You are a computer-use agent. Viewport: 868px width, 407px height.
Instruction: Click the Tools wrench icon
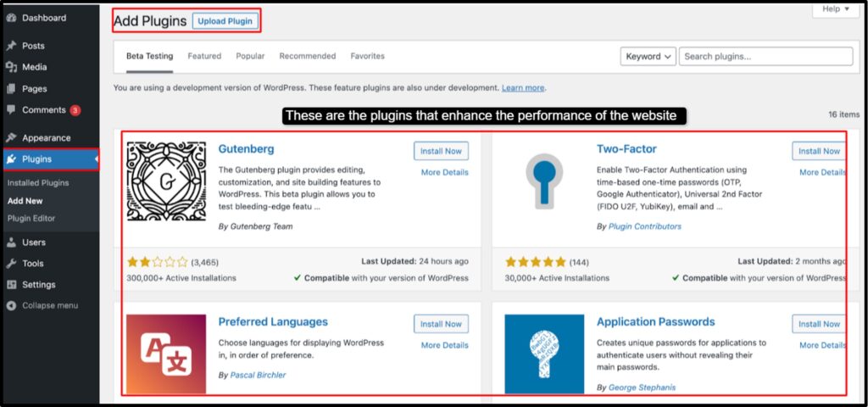pos(11,264)
